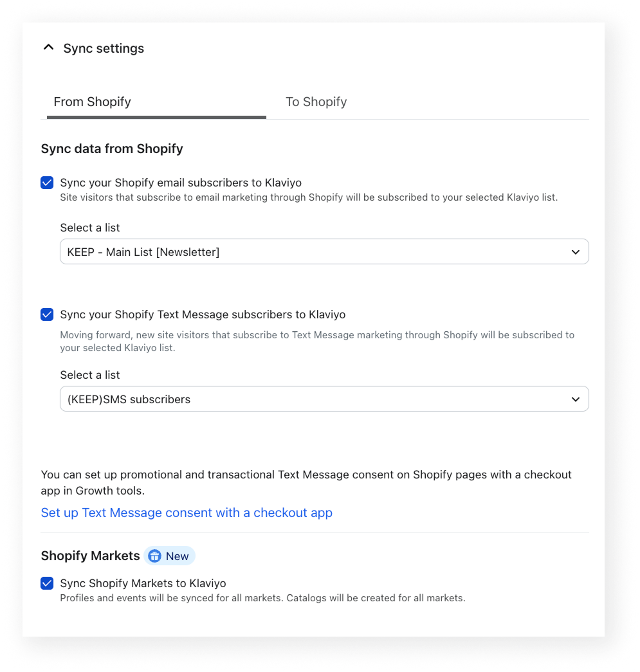Open the KEEP - Main List [Newsletter] dropdown
This screenshot has height=672, width=640.
pyautogui.click(x=324, y=251)
